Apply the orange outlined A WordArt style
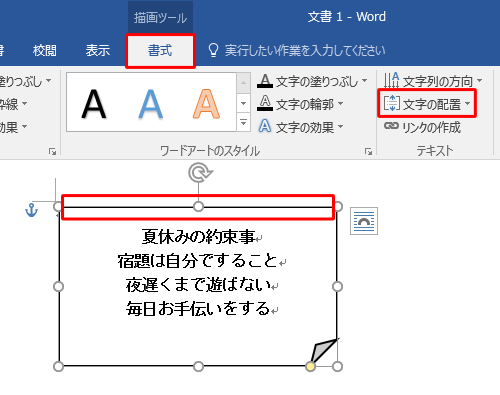Screen dimensions: 500x395 (206, 104)
